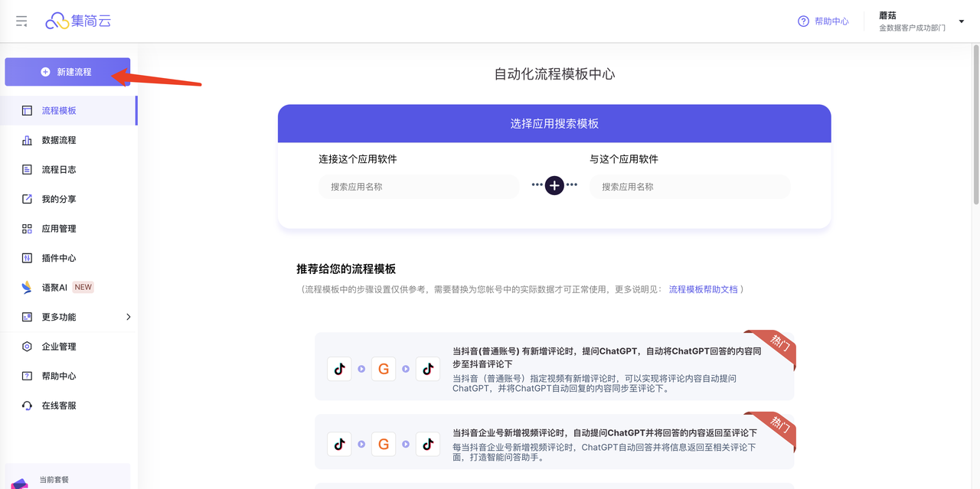Collapse the sidebar with the hamburger icon
980x489 pixels.
(21, 21)
